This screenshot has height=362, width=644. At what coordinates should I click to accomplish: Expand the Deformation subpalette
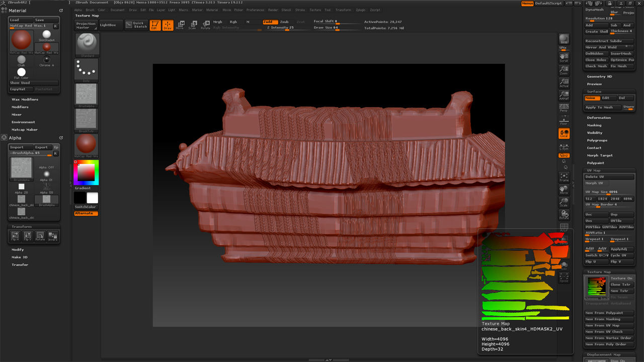(x=599, y=118)
